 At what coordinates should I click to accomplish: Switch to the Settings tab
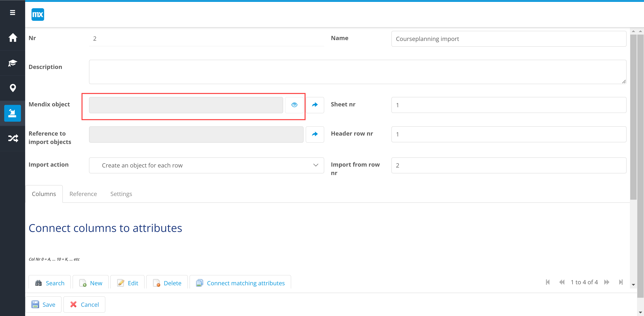121,194
